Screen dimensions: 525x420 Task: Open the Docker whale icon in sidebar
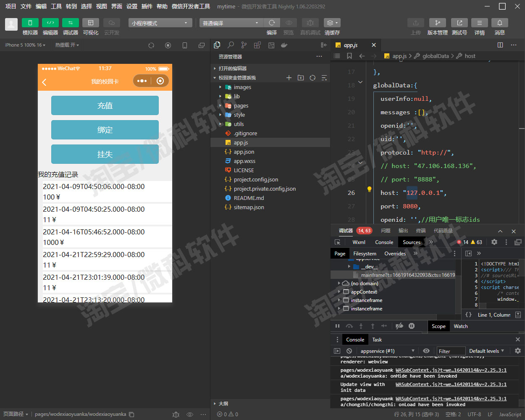(284, 45)
